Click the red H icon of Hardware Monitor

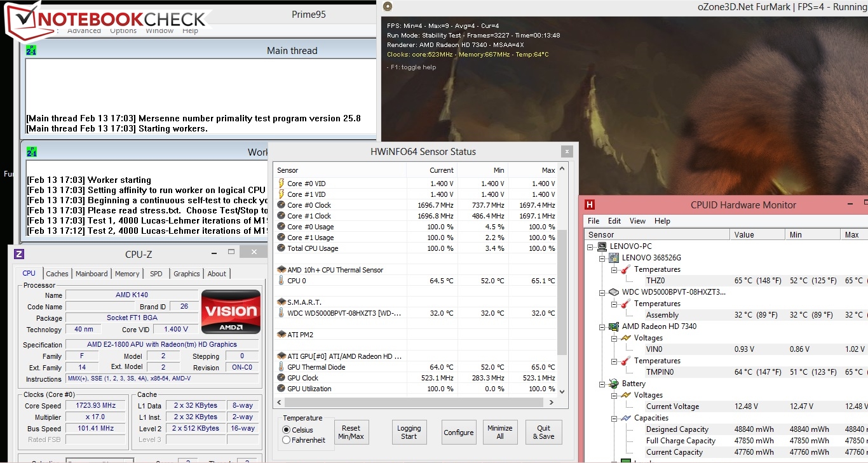tap(590, 205)
